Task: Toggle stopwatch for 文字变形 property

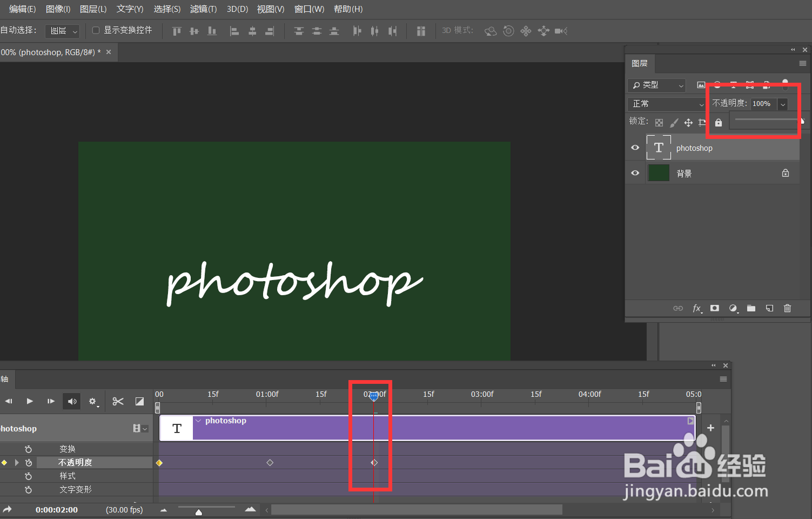Action: pos(29,490)
